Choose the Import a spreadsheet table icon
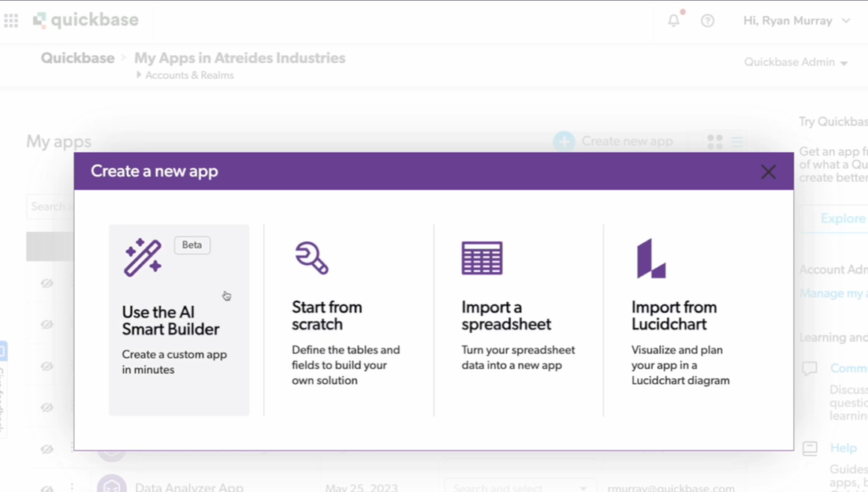 pyautogui.click(x=481, y=257)
